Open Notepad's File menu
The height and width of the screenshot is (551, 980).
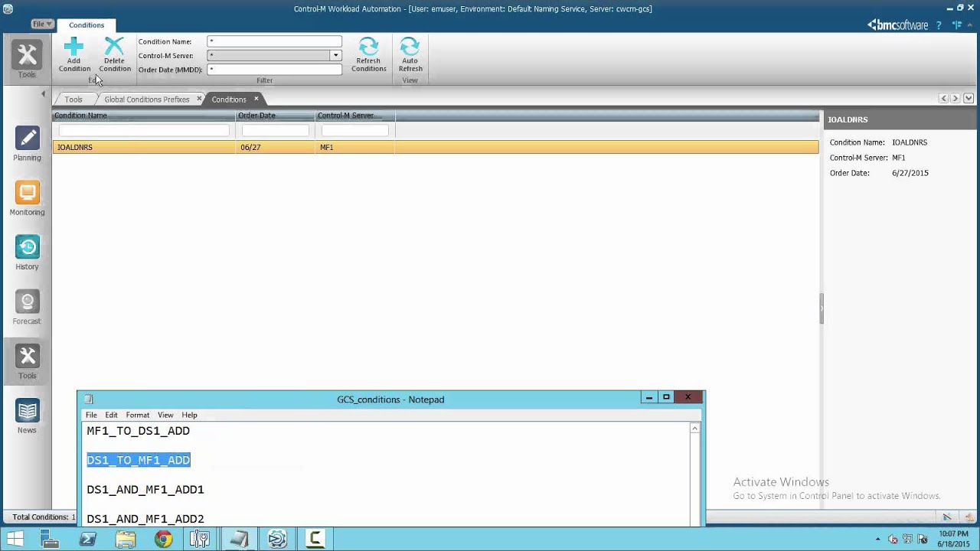pos(91,415)
